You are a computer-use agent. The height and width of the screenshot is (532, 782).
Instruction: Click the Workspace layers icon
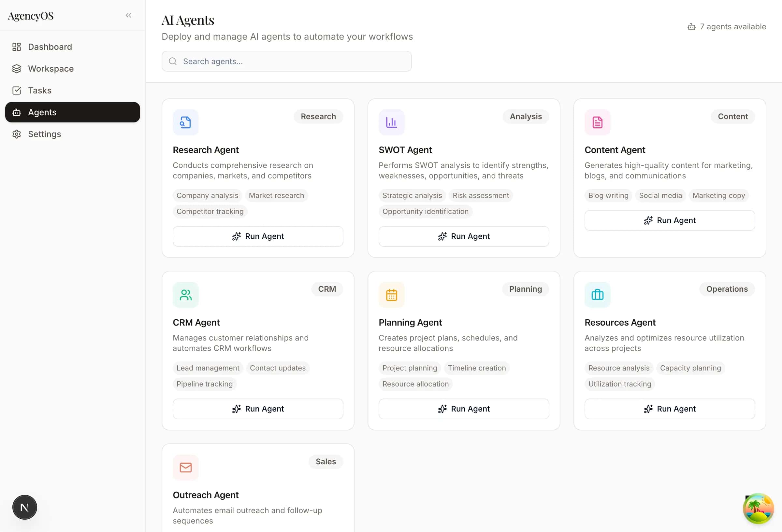17,69
